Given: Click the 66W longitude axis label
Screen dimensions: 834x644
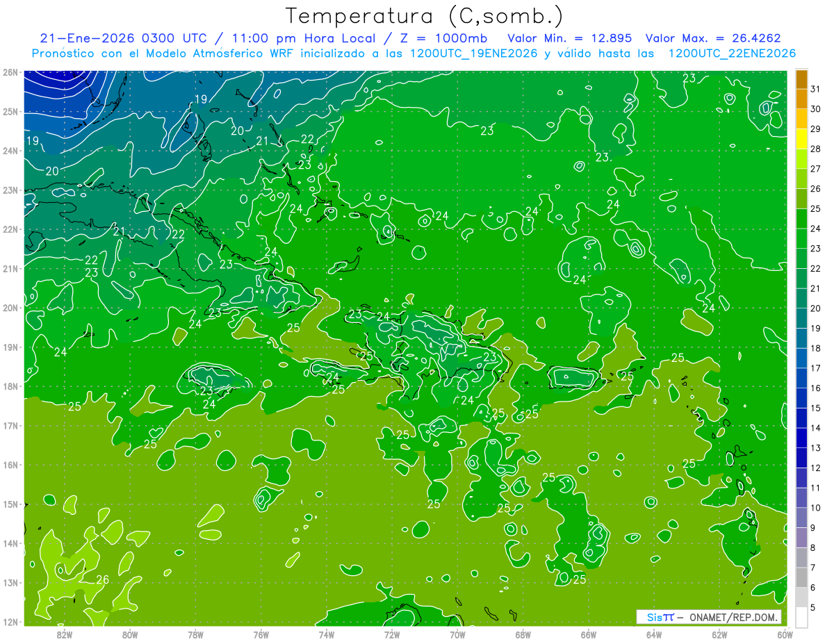Looking at the screenshot, I should point(589,634).
